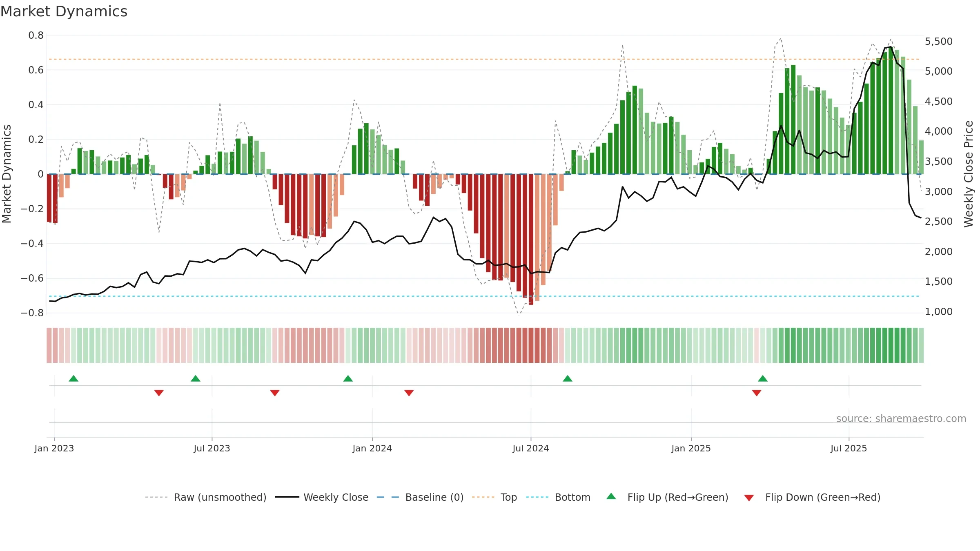Screen dimensions: 980x551
Task: Click the Jan 2023 x-axis label
Action: pyautogui.click(x=54, y=448)
